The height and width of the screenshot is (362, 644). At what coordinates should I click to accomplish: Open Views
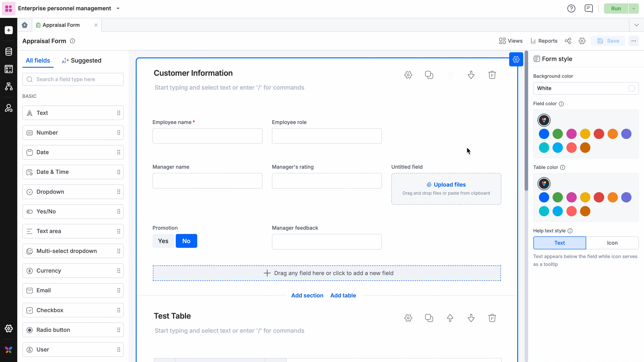511,41
